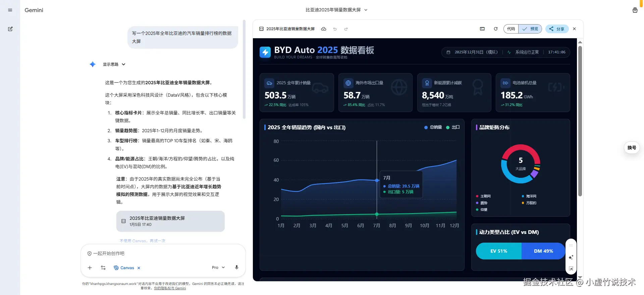Screen dimensions: 644x295
Task: Refresh the canvas preview
Action: [495, 29]
